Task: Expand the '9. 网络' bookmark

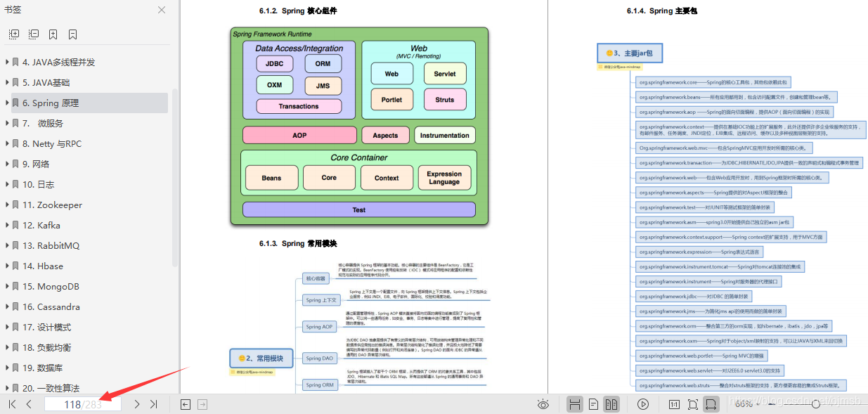Action: point(7,164)
